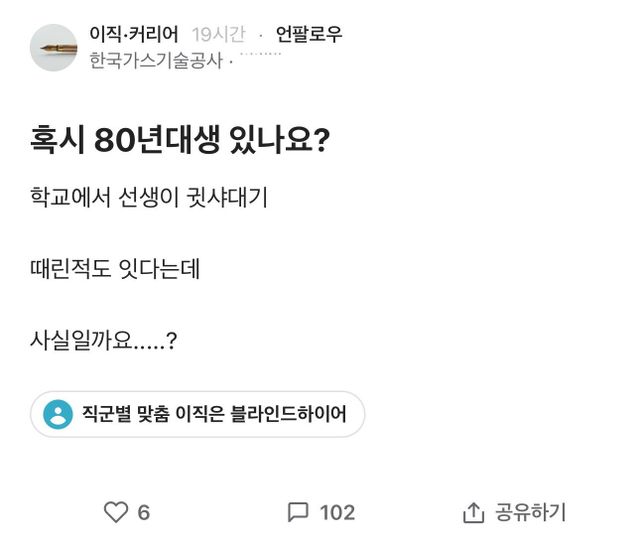
Task: Open the 한국가스기술공사 company name link
Action: pyautogui.click(x=155, y=61)
